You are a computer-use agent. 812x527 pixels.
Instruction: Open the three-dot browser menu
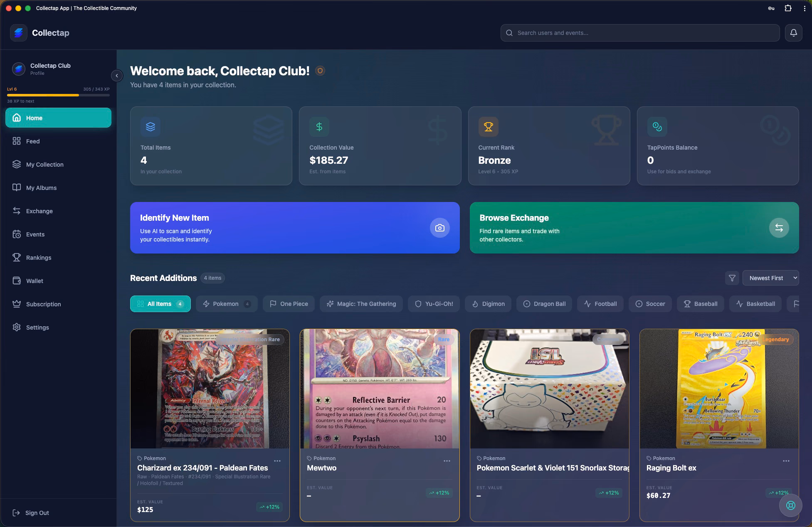coord(805,8)
